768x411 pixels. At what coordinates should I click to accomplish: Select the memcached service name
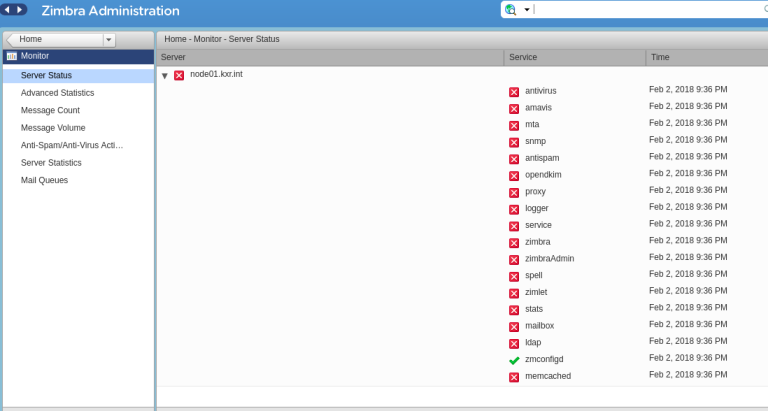pyautogui.click(x=548, y=376)
